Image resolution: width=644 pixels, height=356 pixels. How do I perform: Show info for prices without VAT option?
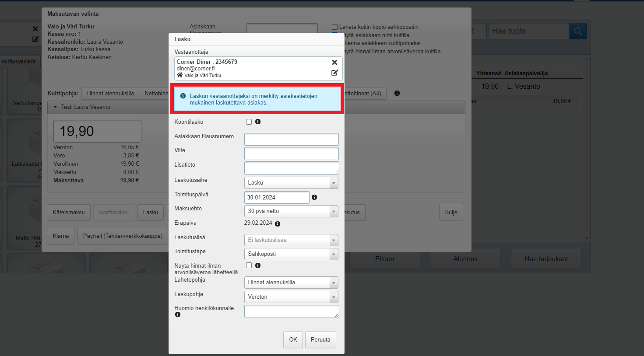coord(258,265)
